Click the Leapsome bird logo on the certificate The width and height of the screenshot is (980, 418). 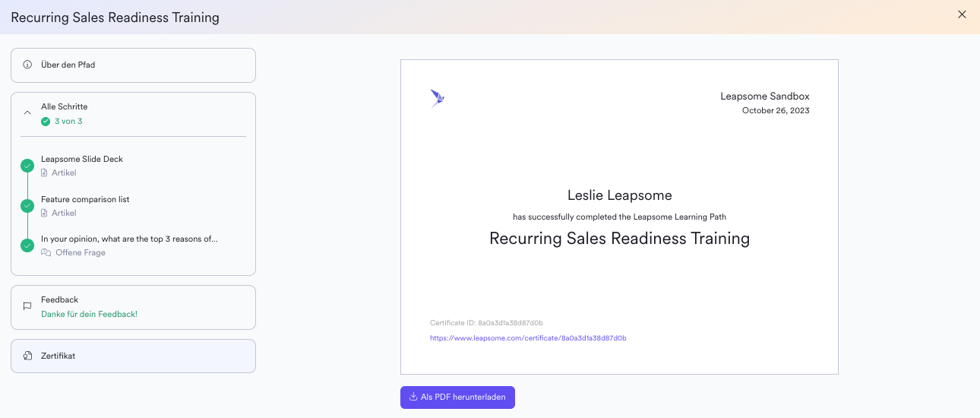pos(437,98)
